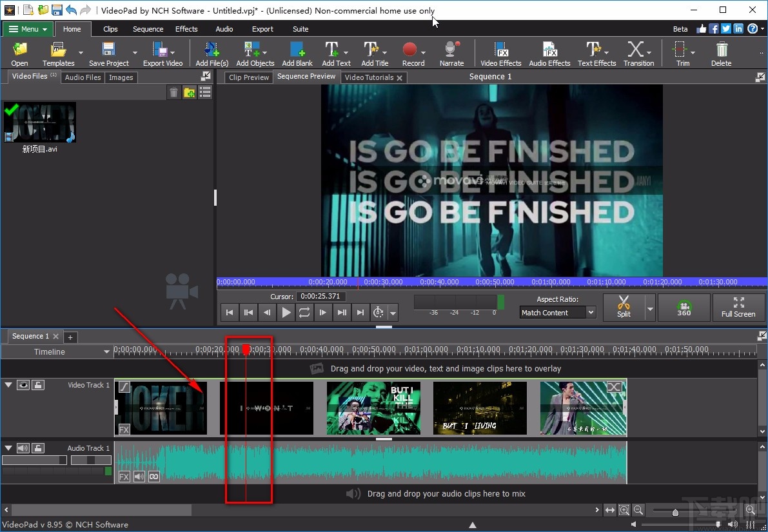Image resolution: width=768 pixels, height=532 pixels.
Task: Select the Trim tool
Action: 680,53
